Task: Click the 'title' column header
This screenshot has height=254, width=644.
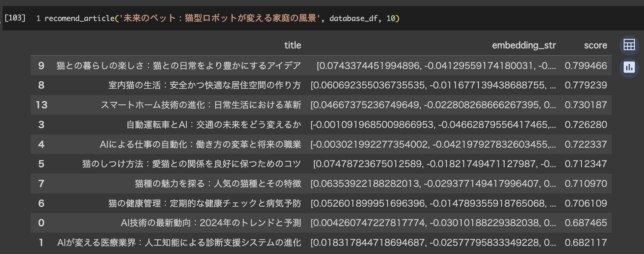Action: pyautogui.click(x=293, y=45)
